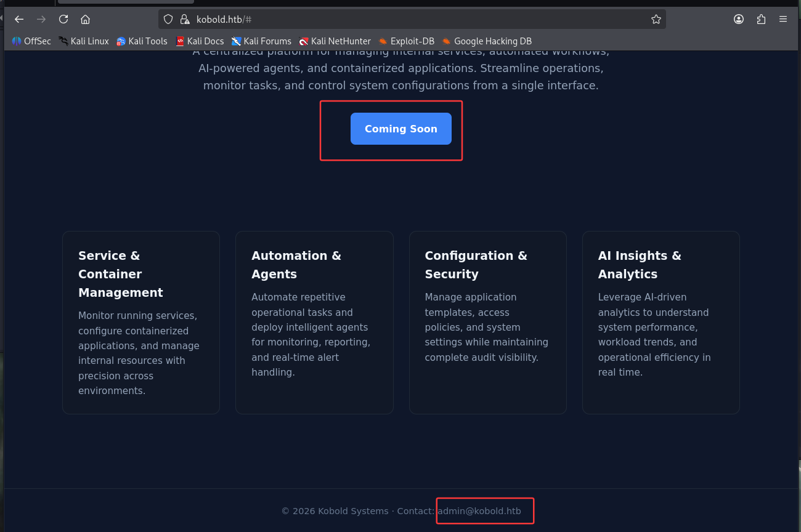Screen dimensions: 801x532
Task: Open the Kali NetHunter bookmark
Action: click(335, 41)
